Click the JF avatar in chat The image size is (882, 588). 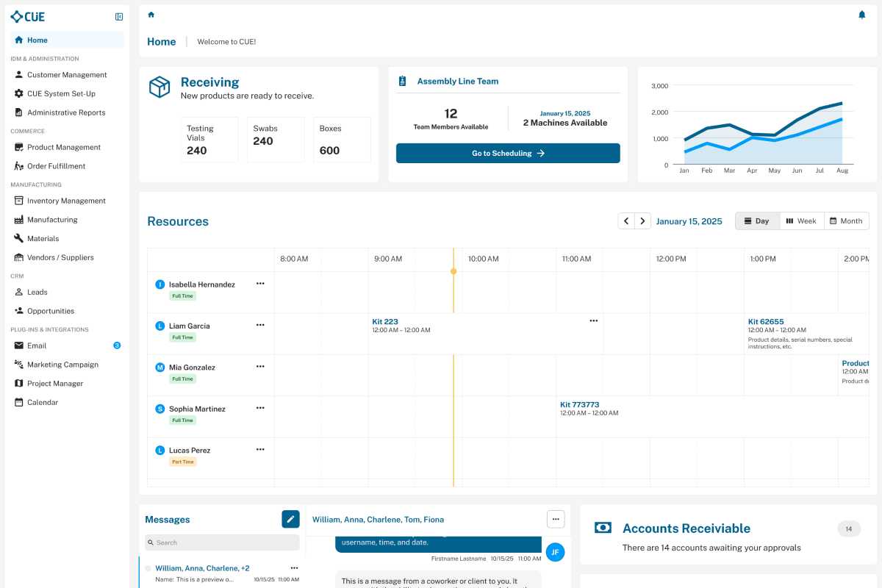point(556,552)
